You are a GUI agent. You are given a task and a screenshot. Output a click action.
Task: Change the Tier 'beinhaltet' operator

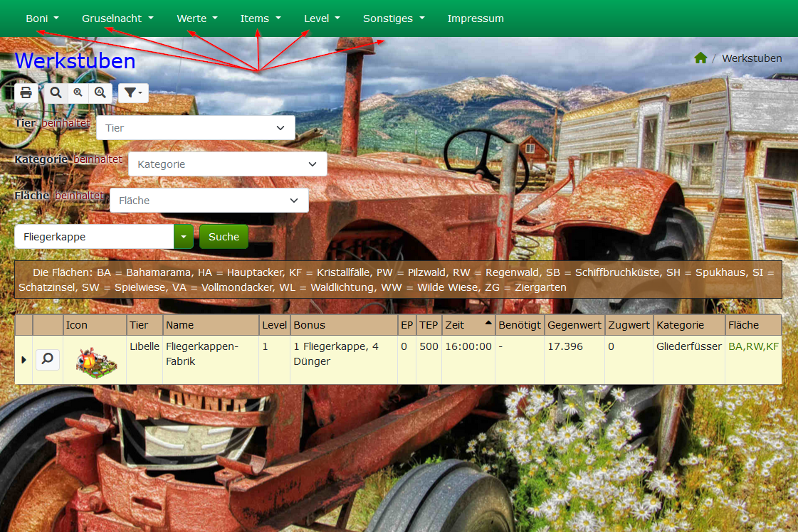pos(65,123)
